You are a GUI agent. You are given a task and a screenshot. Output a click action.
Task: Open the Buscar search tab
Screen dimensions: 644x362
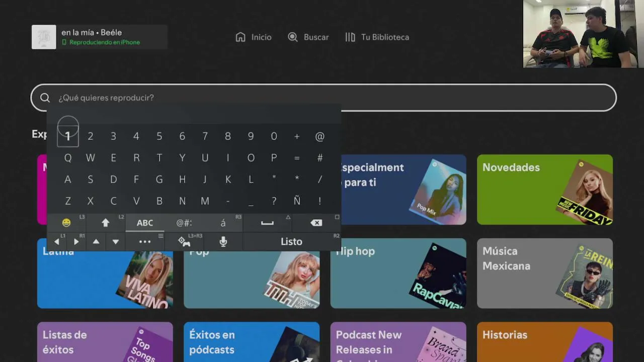(308, 37)
